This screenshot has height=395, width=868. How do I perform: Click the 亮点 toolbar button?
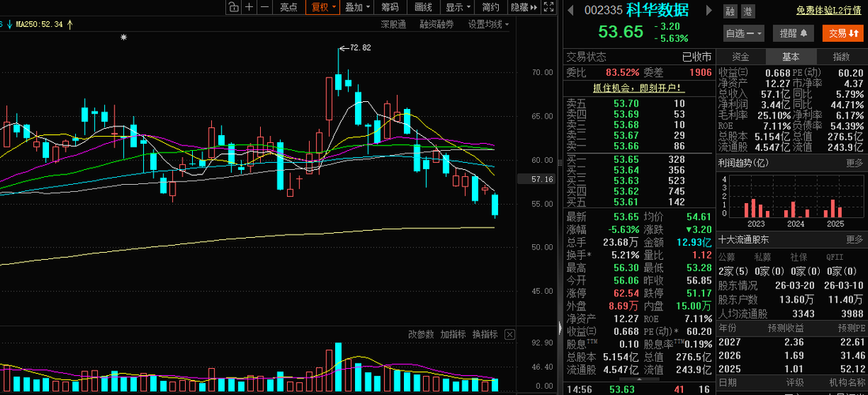tap(288, 7)
